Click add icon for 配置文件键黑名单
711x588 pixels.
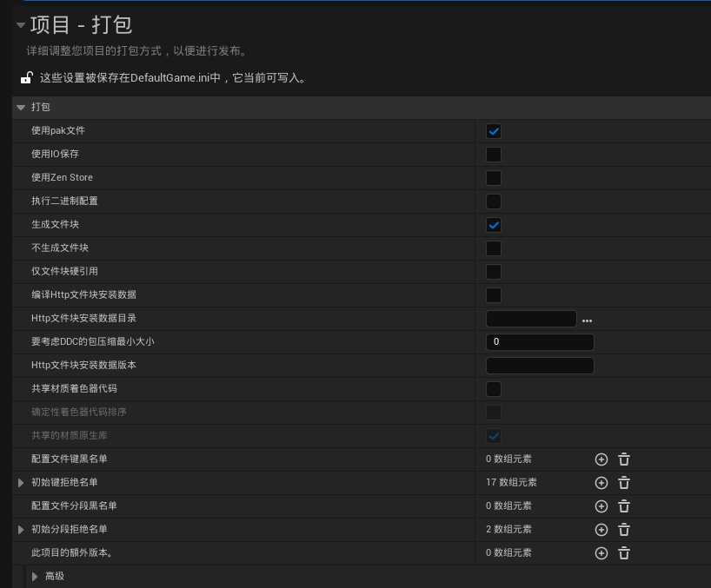[x=601, y=459]
